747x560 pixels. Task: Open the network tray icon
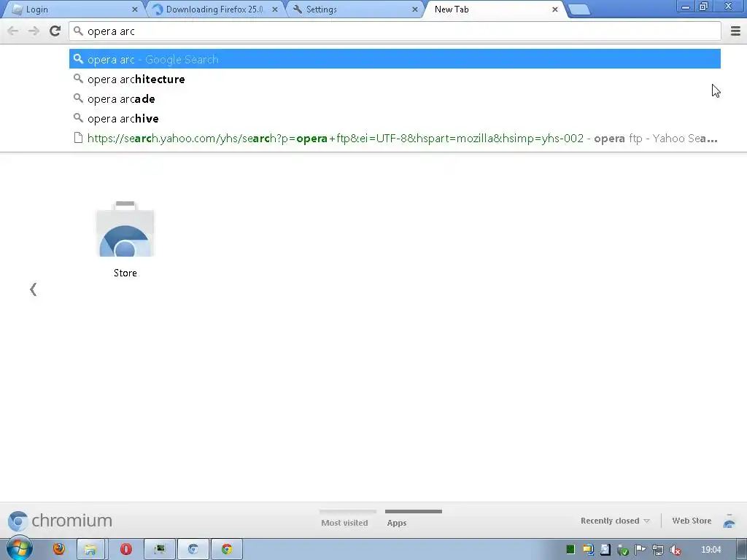pyautogui.click(x=658, y=550)
